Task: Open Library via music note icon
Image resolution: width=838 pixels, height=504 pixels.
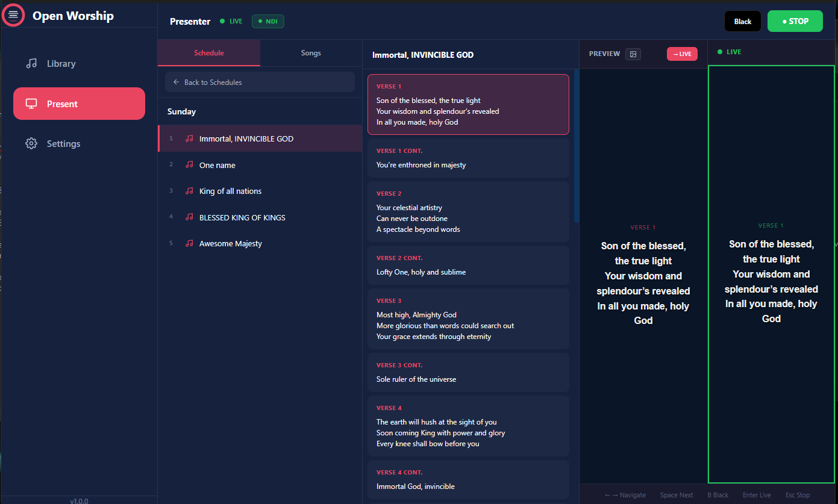Action: click(x=31, y=63)
